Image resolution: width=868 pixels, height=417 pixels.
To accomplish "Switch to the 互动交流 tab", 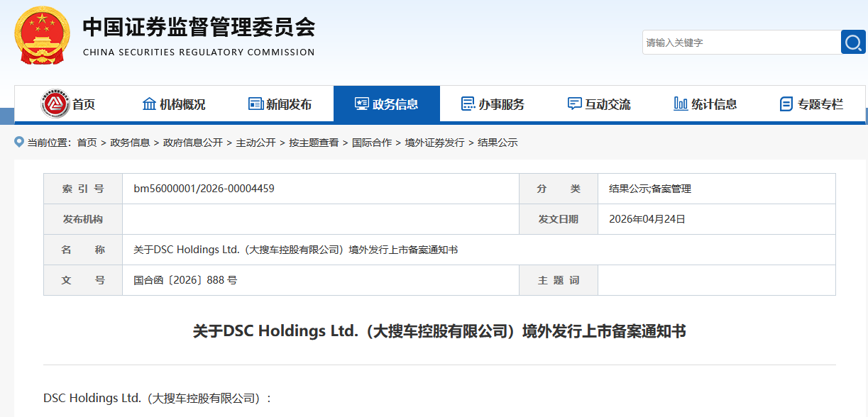I will (598, 104).
